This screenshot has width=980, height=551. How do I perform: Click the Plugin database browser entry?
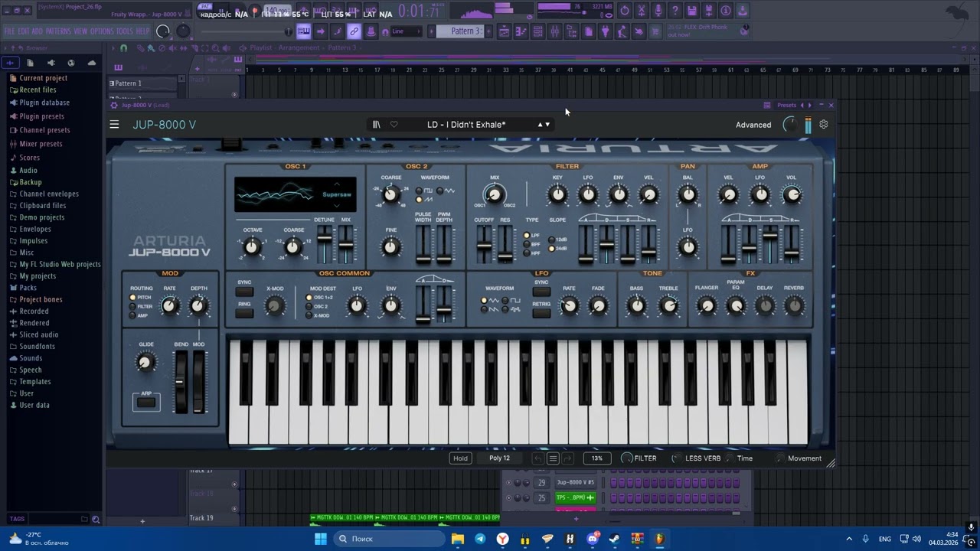tap(44, 103)
